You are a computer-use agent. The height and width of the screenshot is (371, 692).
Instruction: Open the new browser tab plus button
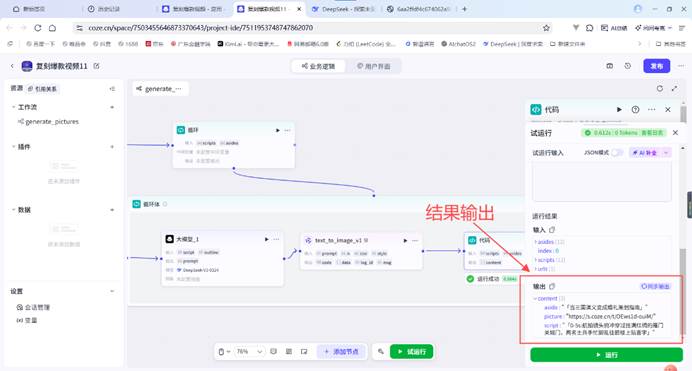click(x=464, y=9)
